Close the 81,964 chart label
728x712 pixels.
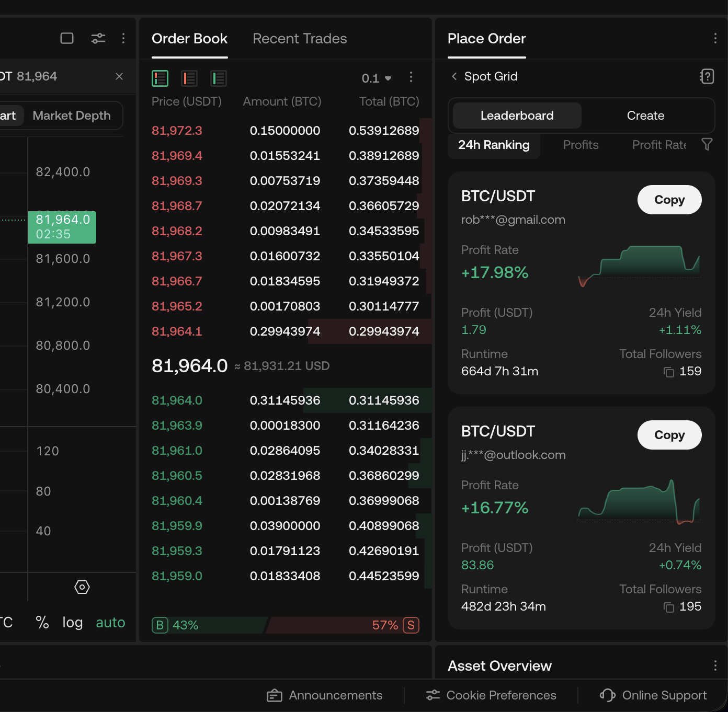tap(119, 76)
